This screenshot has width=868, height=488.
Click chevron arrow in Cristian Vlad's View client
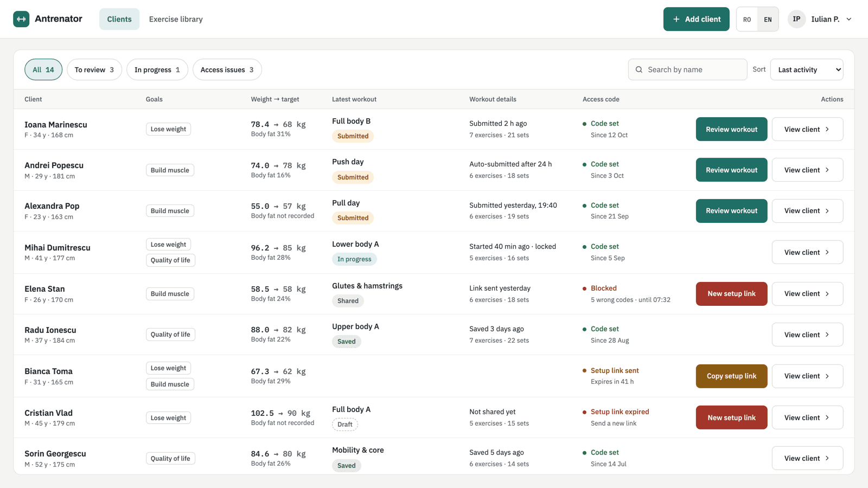pyautogui.click(x=827, y=418)
